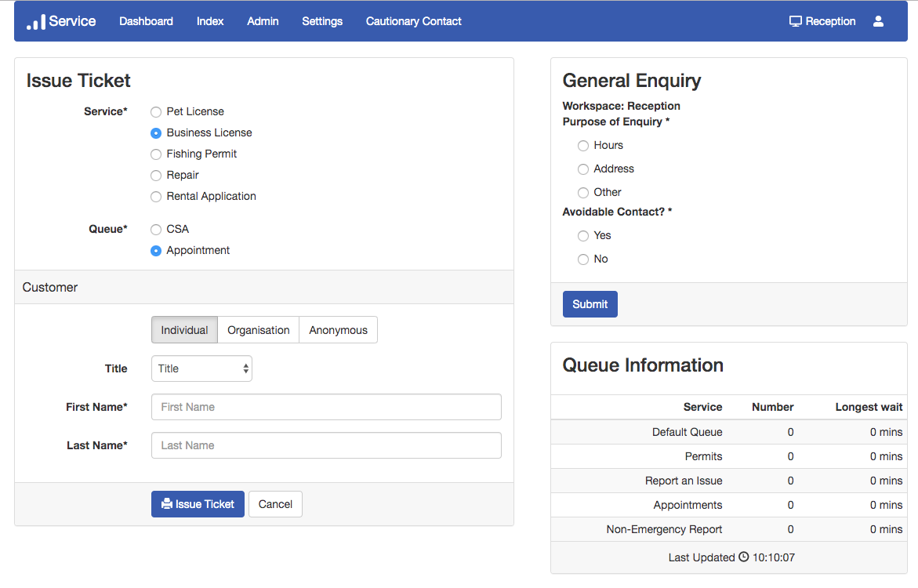This screenshot has height=588, width=918.
Task: Click the Service brand name
Action: point(72,21)
